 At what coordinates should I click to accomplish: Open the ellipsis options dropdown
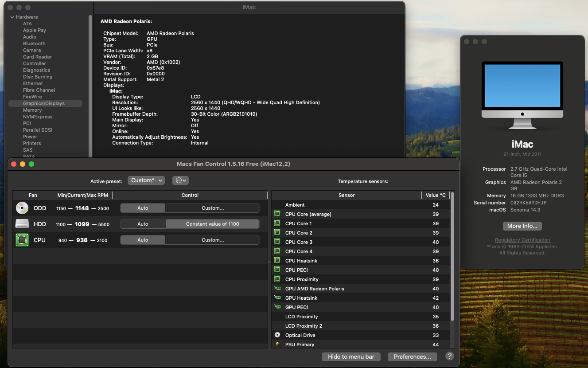coord(181,180)
